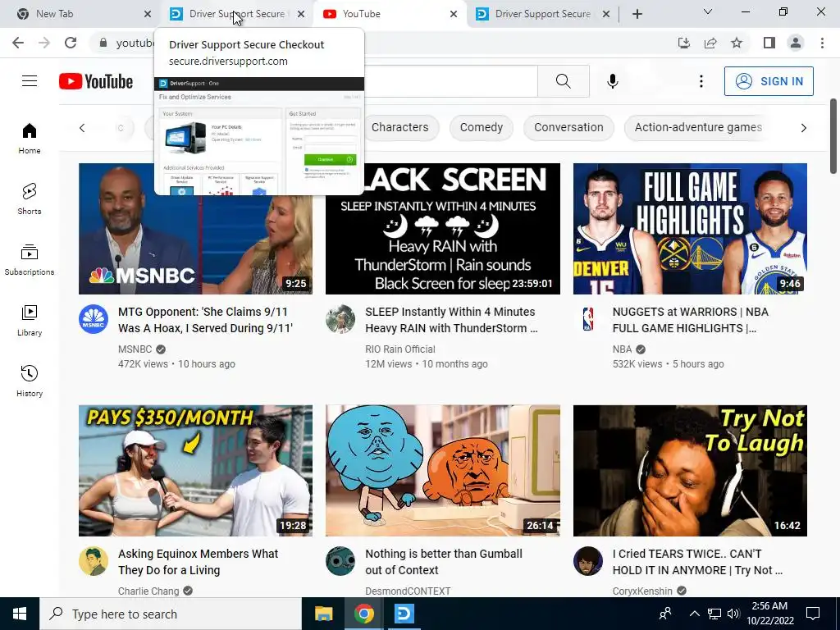Click the YouTube logo
The image size is (840, 630).
click(96, 81)
